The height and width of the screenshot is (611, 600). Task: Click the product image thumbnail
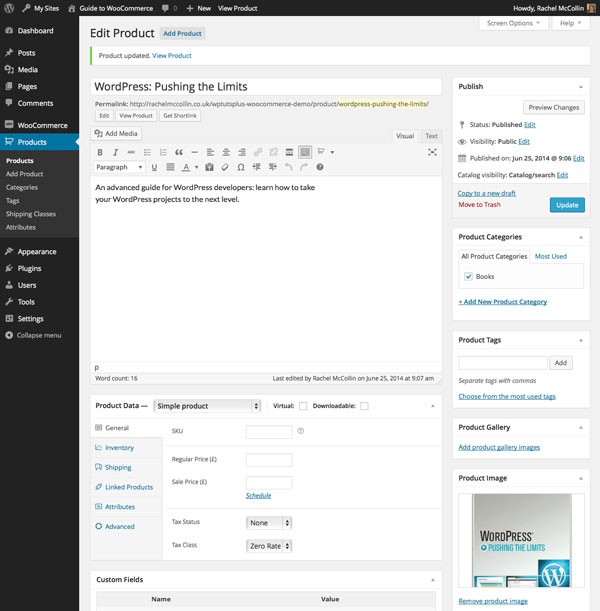tap(521, 540)
